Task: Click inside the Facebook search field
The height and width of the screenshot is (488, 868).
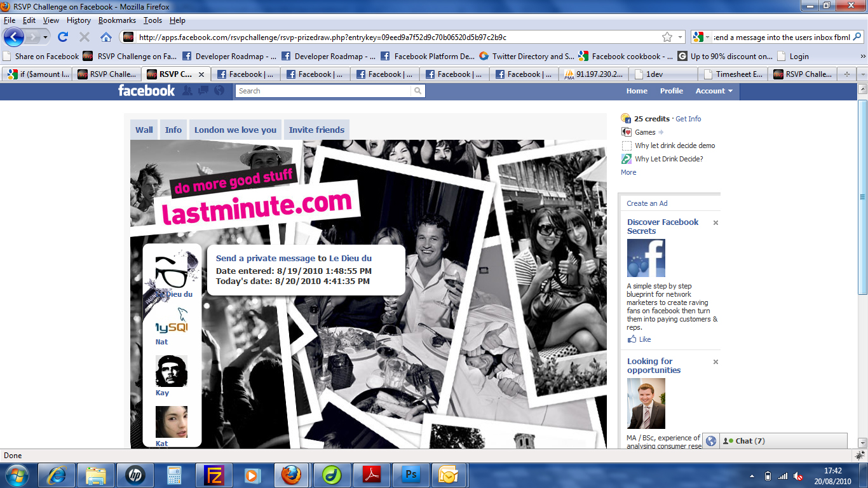Action: pyautogui.click(x=324, y=91)
